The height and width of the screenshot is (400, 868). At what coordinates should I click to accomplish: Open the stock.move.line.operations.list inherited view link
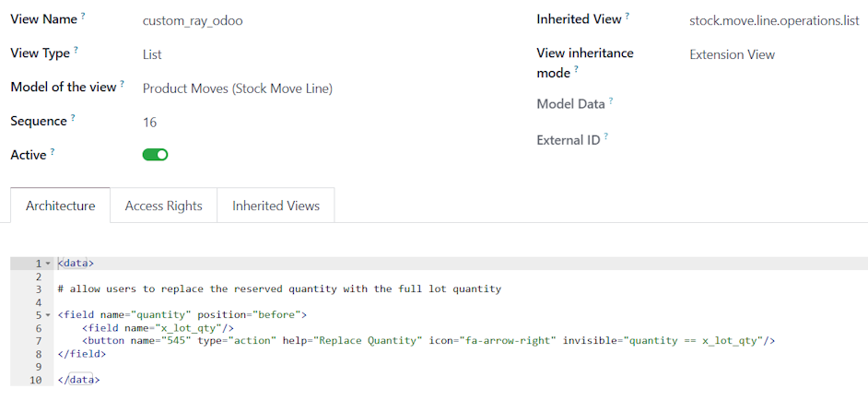click(773, 20)
